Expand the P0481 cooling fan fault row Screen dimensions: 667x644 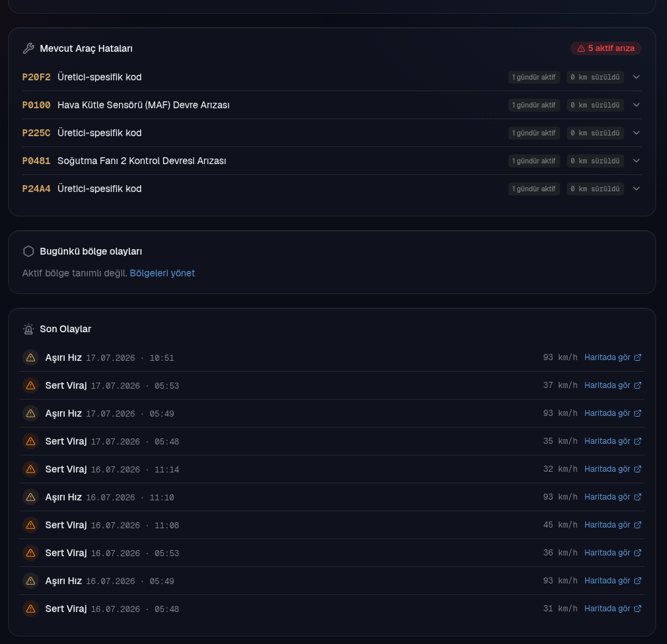pos(636,161)
